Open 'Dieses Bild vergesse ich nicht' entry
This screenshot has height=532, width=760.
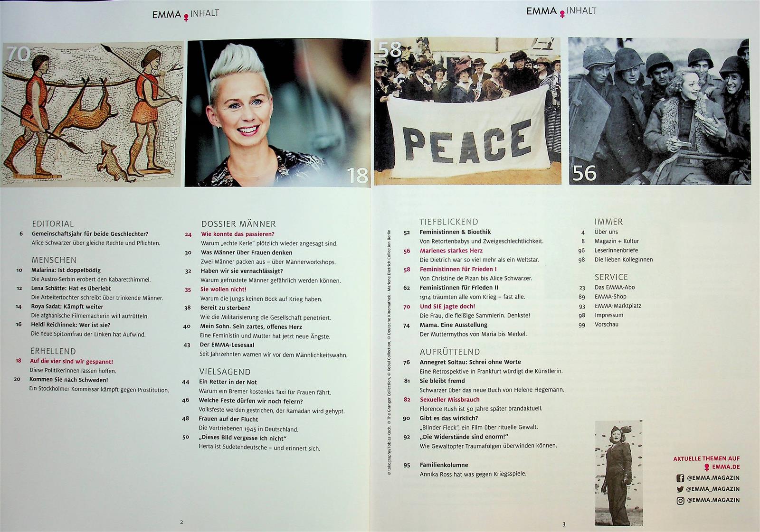pos(242,438)
